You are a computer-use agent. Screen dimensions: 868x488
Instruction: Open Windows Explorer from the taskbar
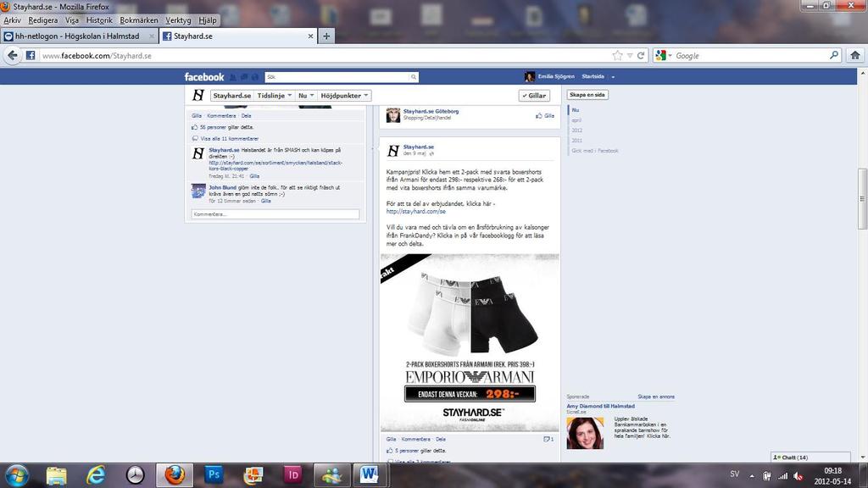[x=57, y=475]
